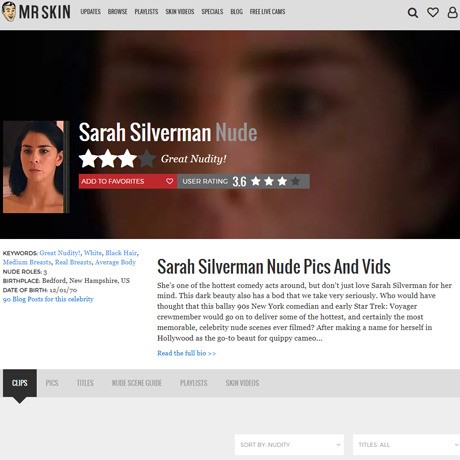The height and width of the screenshot is (460, 460).
Task: Expand the Sort By: Nudity dropdown
Action: pyautogui.click(x=289, y=445)
